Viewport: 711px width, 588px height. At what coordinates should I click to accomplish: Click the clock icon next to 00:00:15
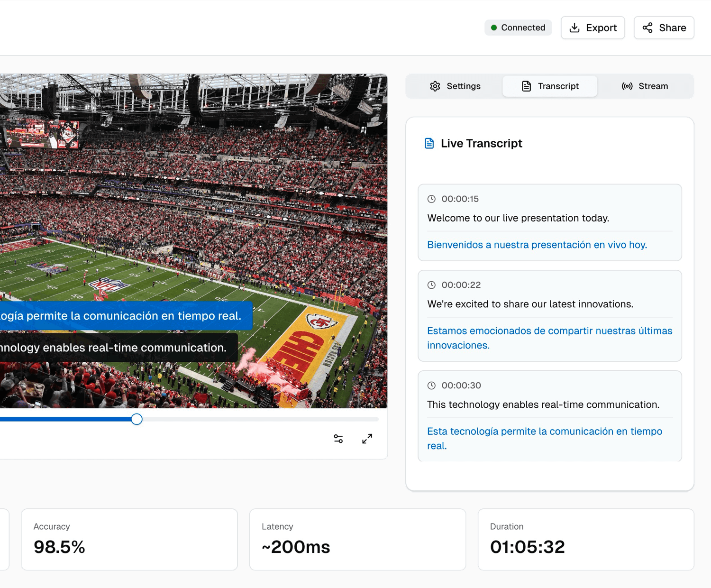(432, 199)
